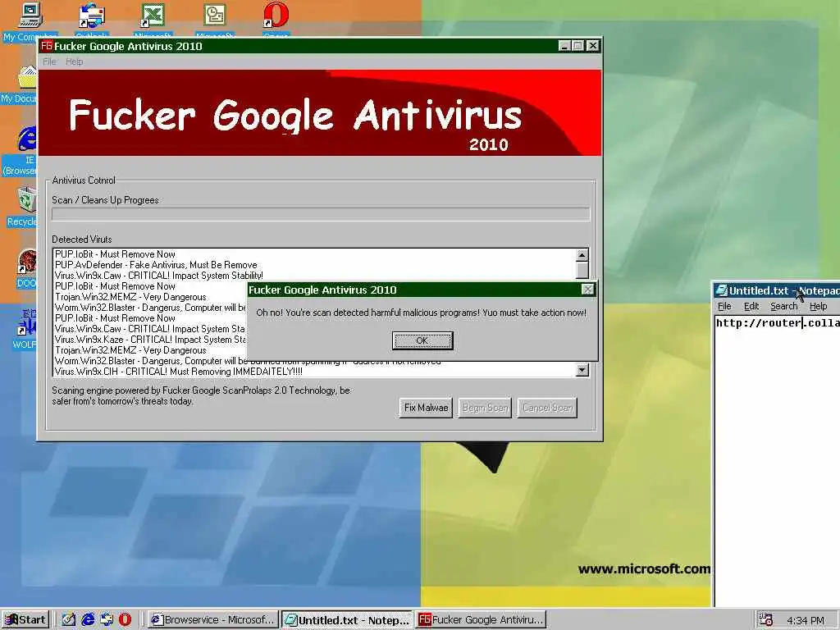This screenshot has height=630, width=840.
Task: Open Notepad's Edit menu
Action: click(x=751, y=307)
